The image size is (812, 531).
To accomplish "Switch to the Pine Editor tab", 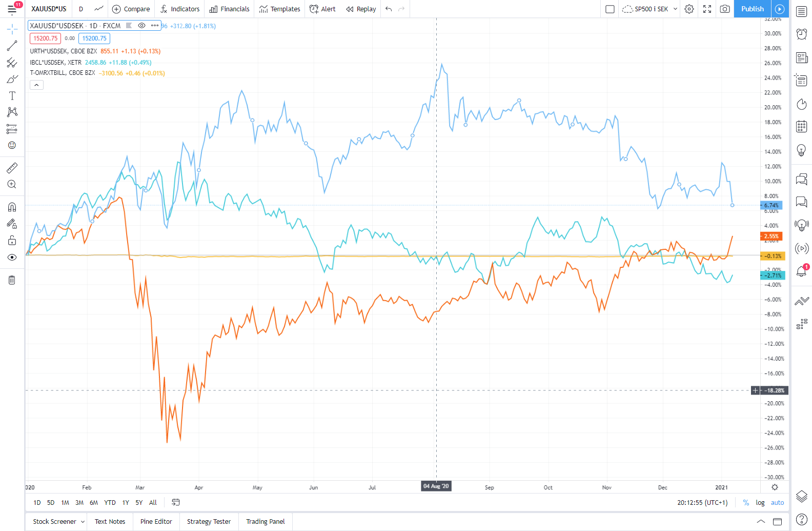I will pyautogui.click(x=156, y=522).
